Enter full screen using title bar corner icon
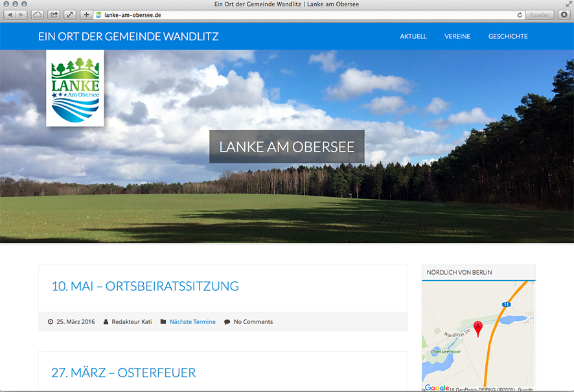Image resolution: width=574 pixels, height=392 pixels. pyautogui.click(x=568, y=5)
